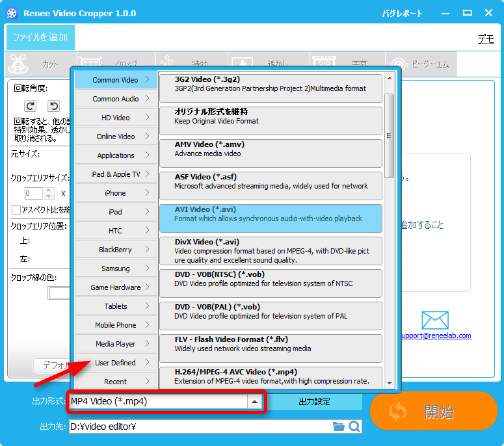
Task: Click the film reel app icon
Action: click(x=12, y=13)
